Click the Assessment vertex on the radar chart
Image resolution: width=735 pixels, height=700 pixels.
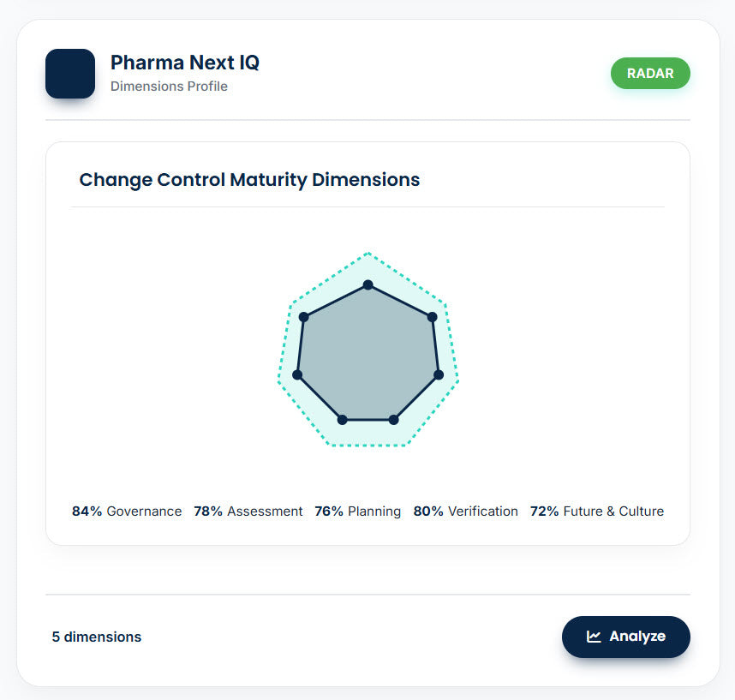[433, 316]
